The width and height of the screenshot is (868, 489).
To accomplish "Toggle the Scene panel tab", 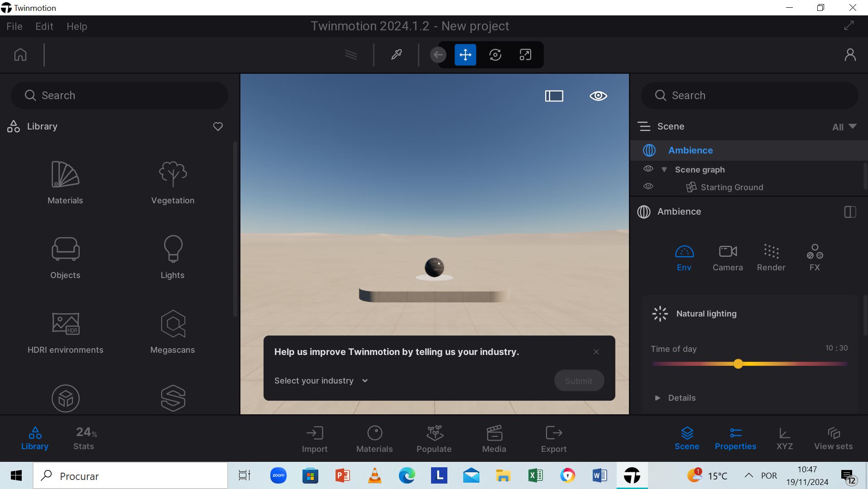I will [x=687, y=438].
